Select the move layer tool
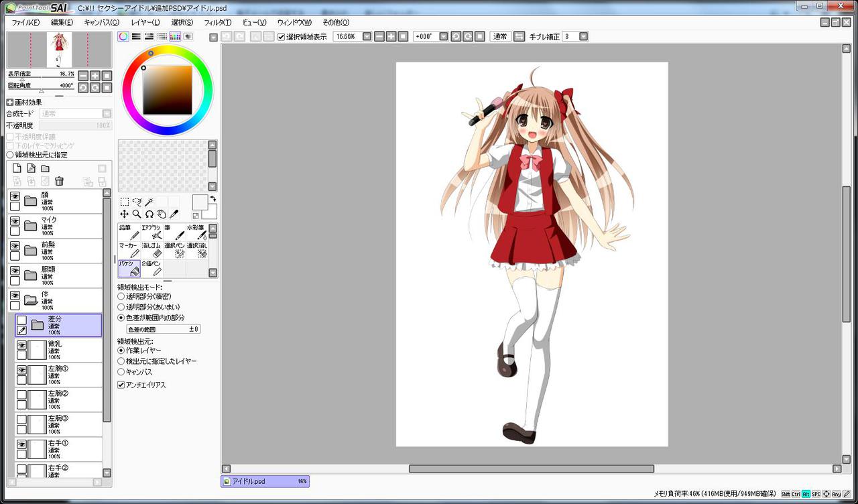858x504 pixels. pos(124,214)
